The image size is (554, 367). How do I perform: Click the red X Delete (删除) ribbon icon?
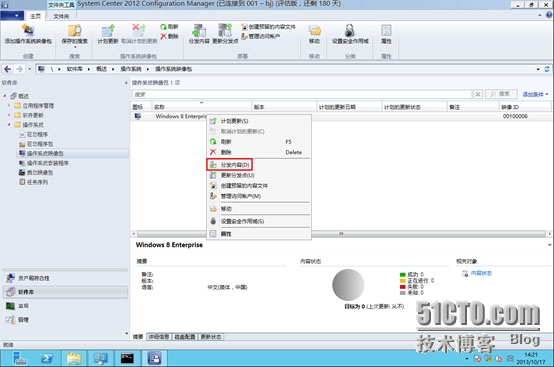click(169, 36)
